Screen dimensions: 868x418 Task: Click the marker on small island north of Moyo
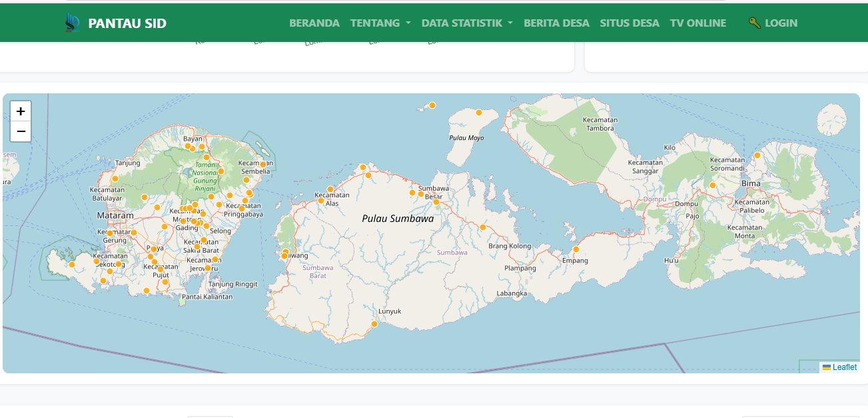coord(432,105)
